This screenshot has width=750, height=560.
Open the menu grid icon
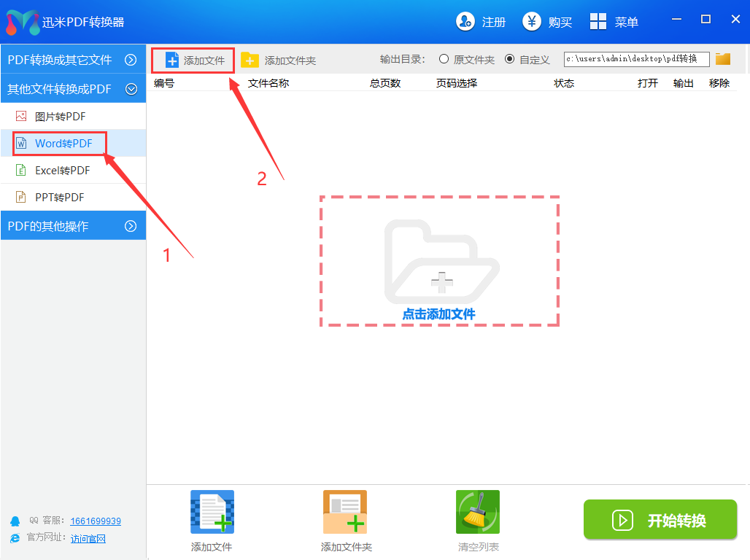(598, 22)
